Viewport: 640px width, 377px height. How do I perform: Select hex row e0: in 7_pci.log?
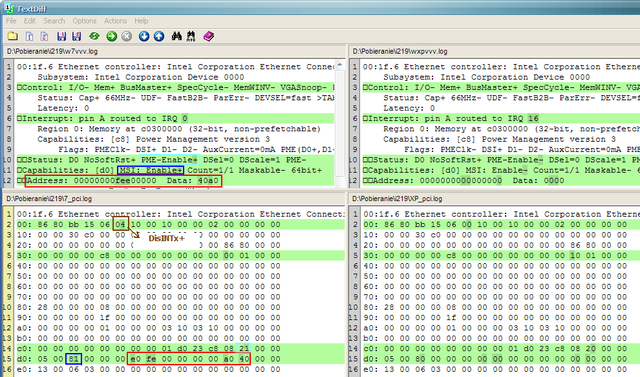coord(148,370)
